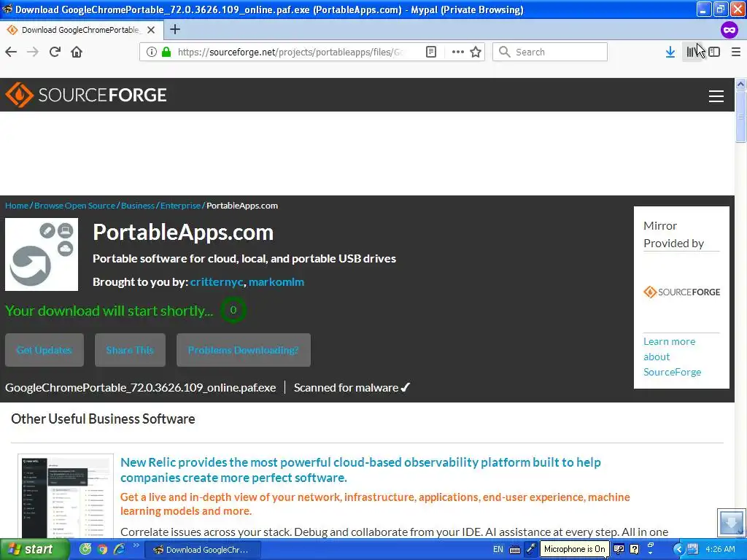Bookmark this page with the star

click(x=476, y=52)
